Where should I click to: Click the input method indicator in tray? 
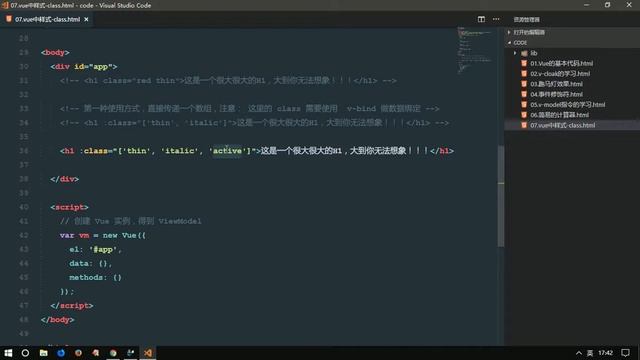pyautogui.click(x=590, y=353)
